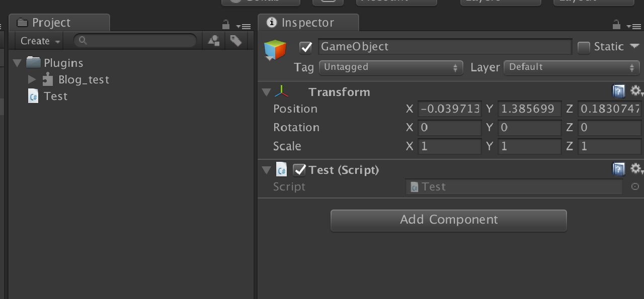Screen dimensions: 644x299
Task: Click the Position Y field 1.385699
Action: tap(530, 109)
